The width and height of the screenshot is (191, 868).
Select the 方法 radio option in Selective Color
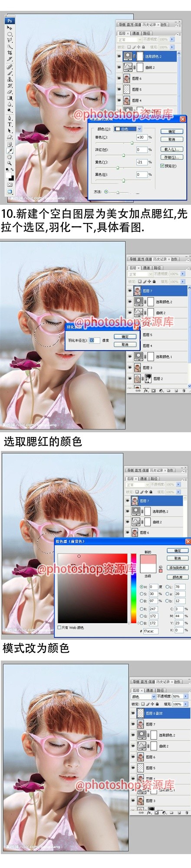tap(106, 191)
